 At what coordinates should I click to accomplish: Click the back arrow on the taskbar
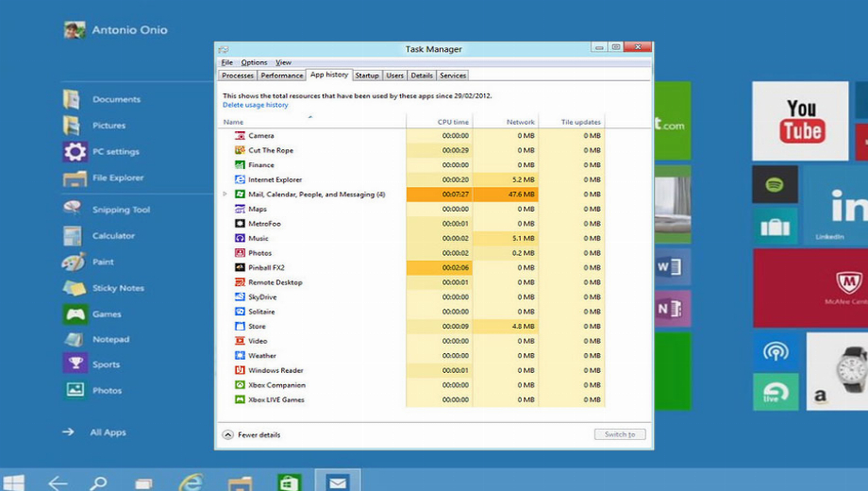coord(58,483)
